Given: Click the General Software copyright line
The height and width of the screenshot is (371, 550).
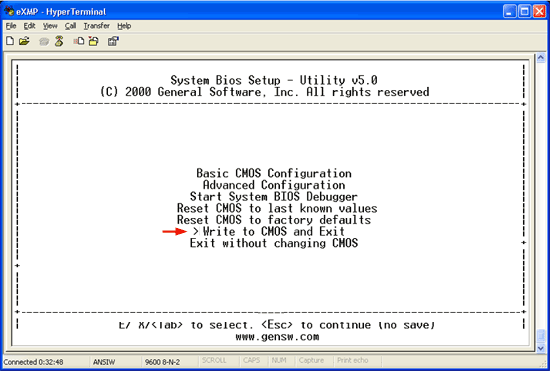Looking at the screenshot, I should tap(264, 92).
